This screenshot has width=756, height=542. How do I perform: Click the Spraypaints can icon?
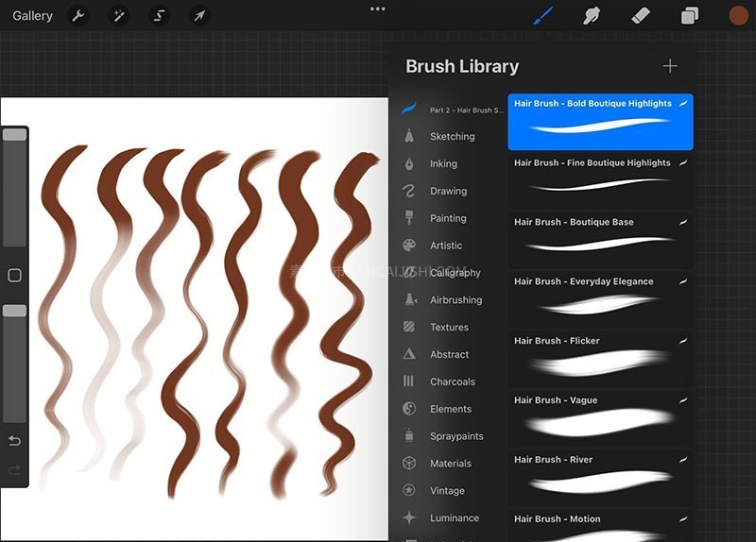[x=409, y=435]
